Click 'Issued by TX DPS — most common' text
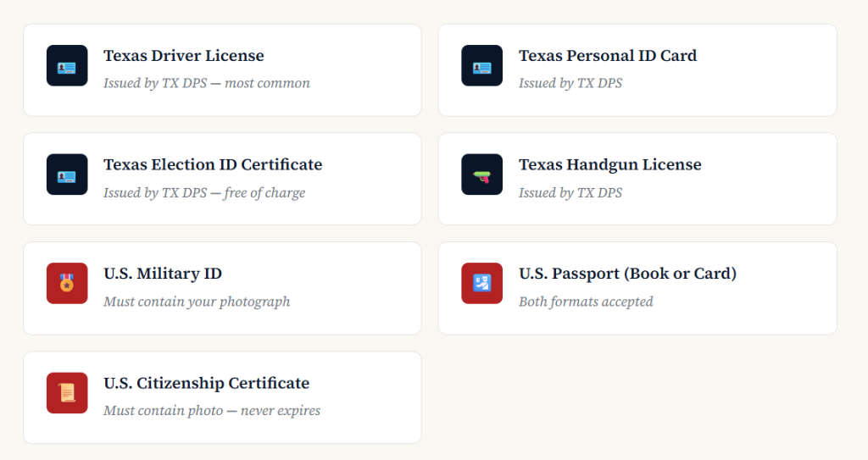 tap(207, 83)
